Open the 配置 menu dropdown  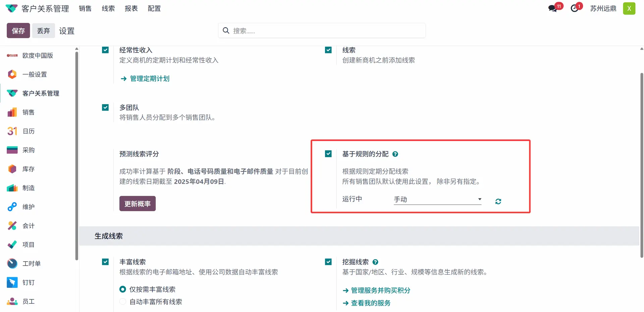point(154,8)
